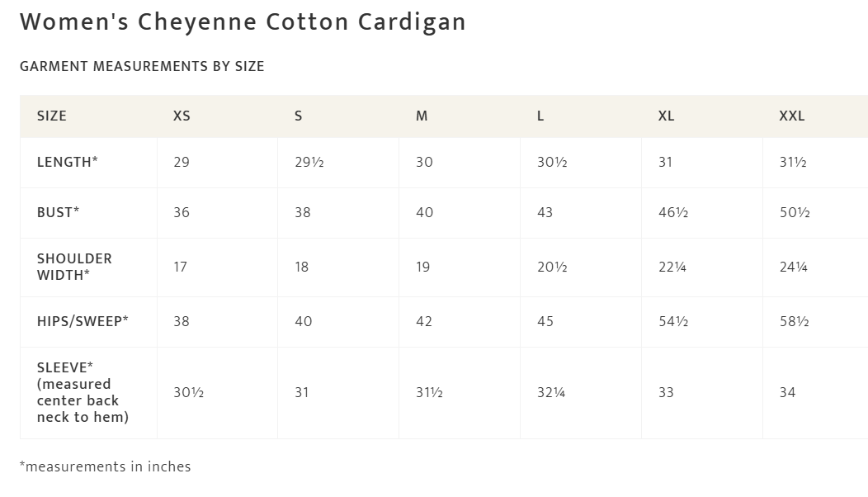Click the M size column header
This screenshot has width=868, height=497.
pyautogui.click(x=422, y=116)
